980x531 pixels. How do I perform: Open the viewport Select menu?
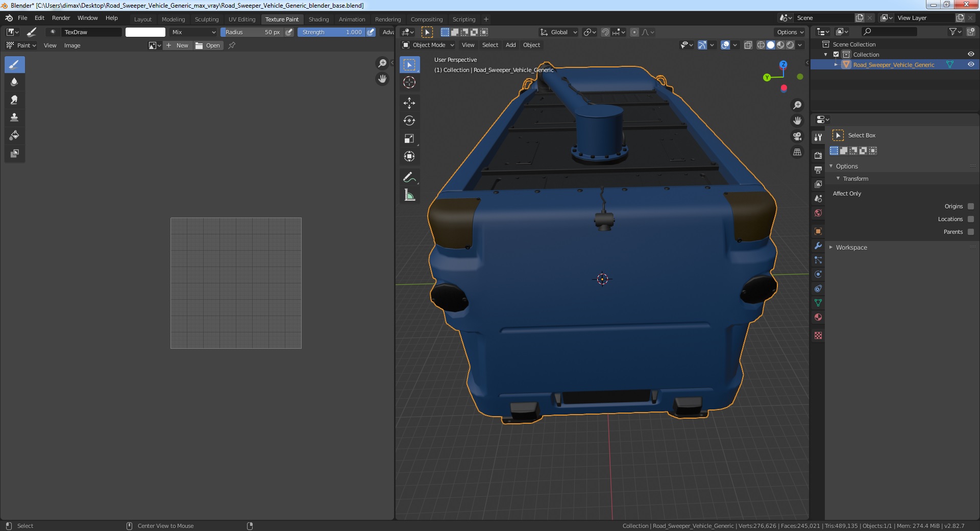coord(490,45)
